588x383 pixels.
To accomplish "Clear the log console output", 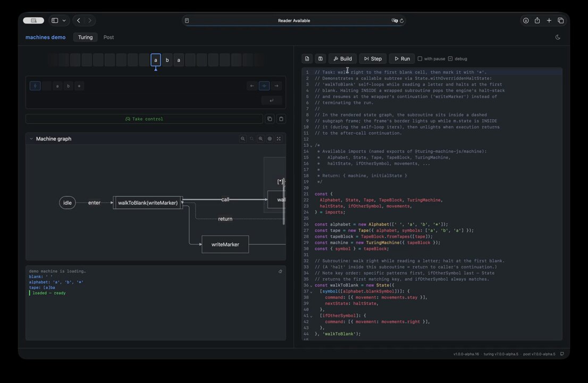I will tap(280, 271).
